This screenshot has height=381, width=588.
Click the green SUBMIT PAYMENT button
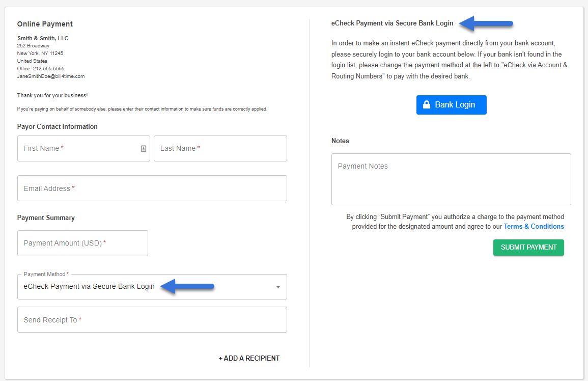coord(528,248)
